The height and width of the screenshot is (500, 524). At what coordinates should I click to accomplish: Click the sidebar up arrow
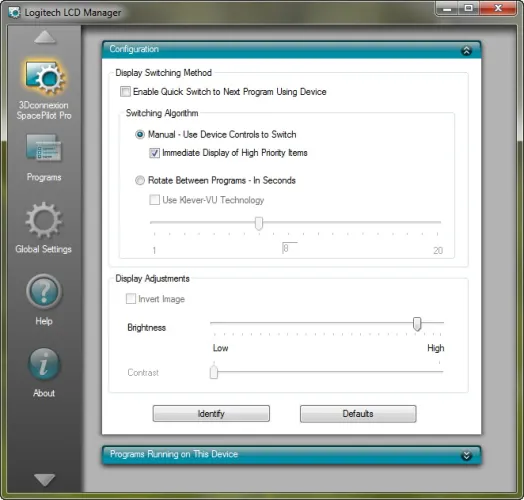[x=45, y=37]
